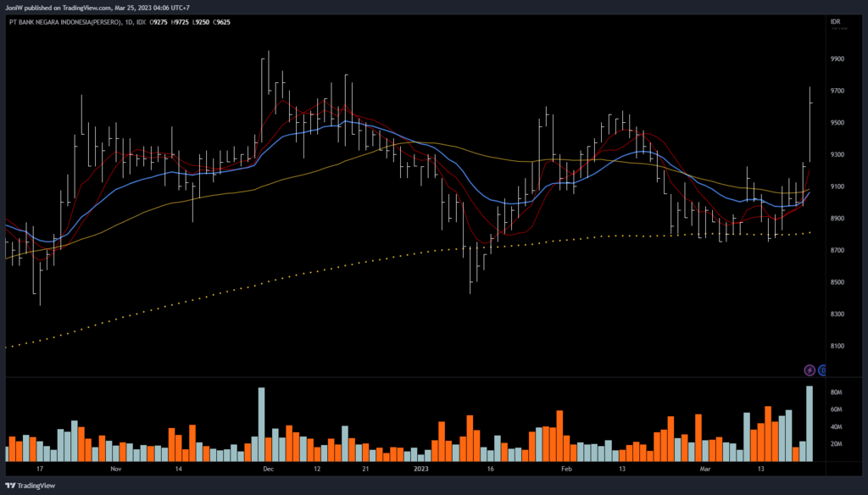Click the 8100 level on price axis
This screenshot has height=495, width=868.
pos(838,346)
